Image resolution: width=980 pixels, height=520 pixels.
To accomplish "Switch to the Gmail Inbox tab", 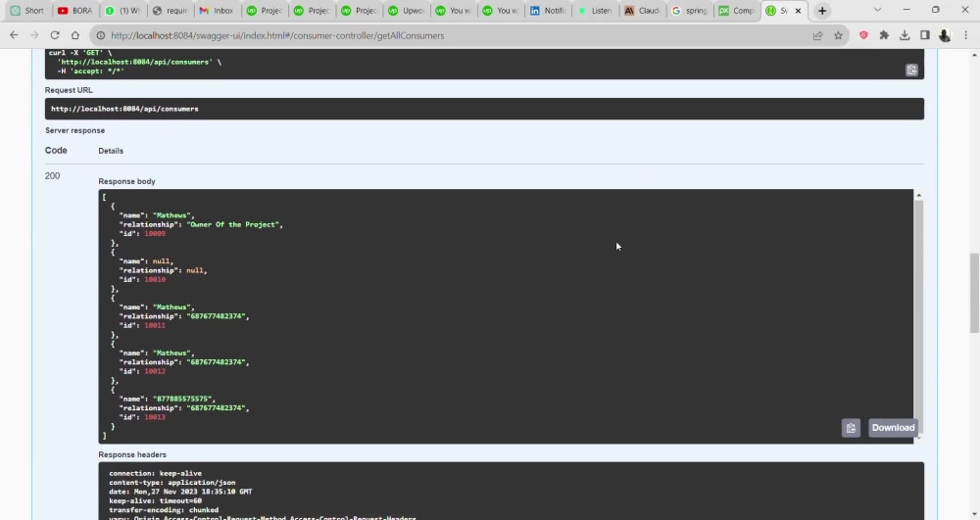I will pyautogui.click(x=217, y=11).
